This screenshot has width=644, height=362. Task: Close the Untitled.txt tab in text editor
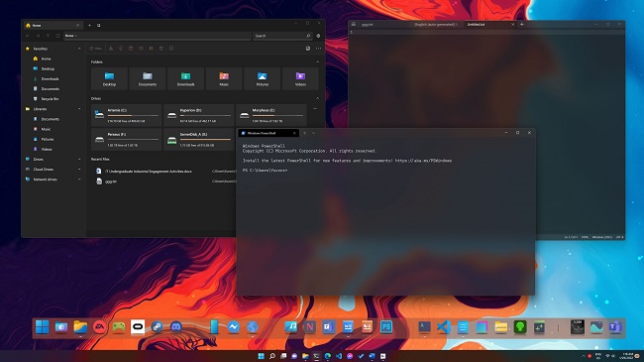[x=512, y=24]
